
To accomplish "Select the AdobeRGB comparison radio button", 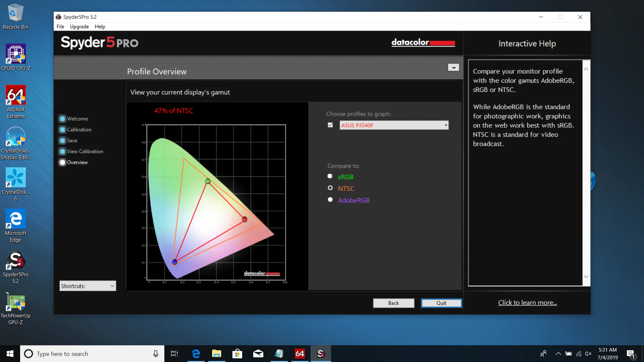I will (x=330, y=200).
